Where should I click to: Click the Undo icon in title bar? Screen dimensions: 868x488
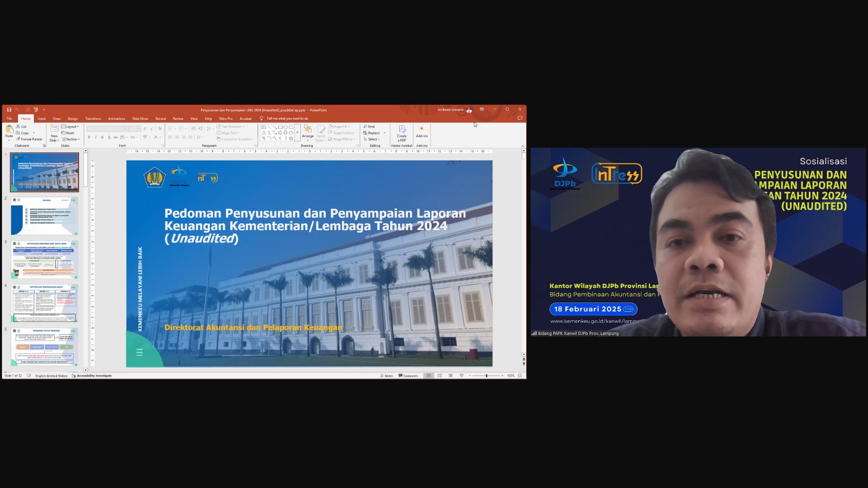[x=17, y=110]
